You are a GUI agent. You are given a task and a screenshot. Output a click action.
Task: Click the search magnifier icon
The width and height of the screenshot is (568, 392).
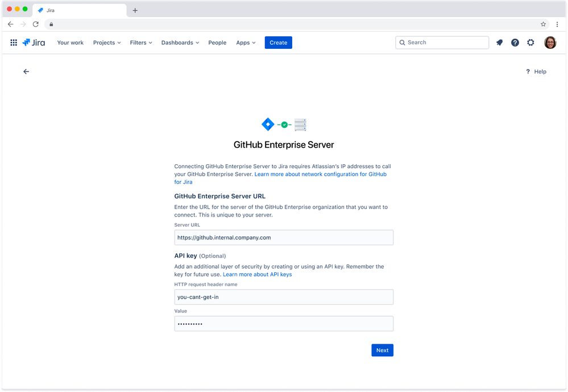click(402, 43)
